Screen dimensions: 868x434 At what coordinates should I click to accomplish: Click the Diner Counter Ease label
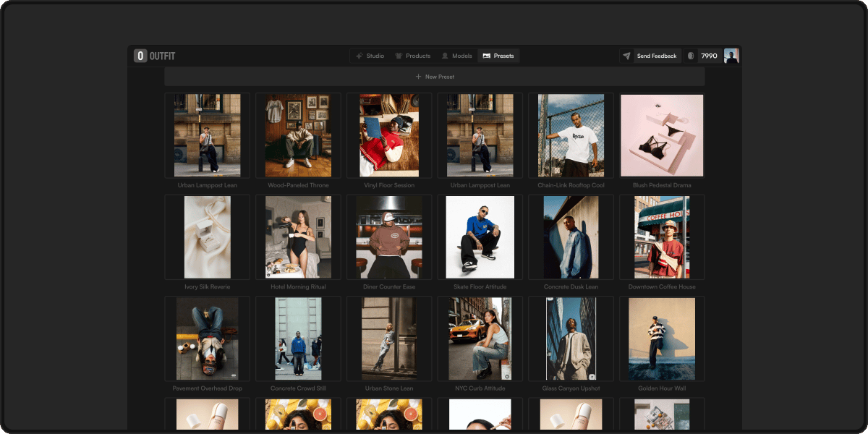pyautogui.click(x=389, y=287)
